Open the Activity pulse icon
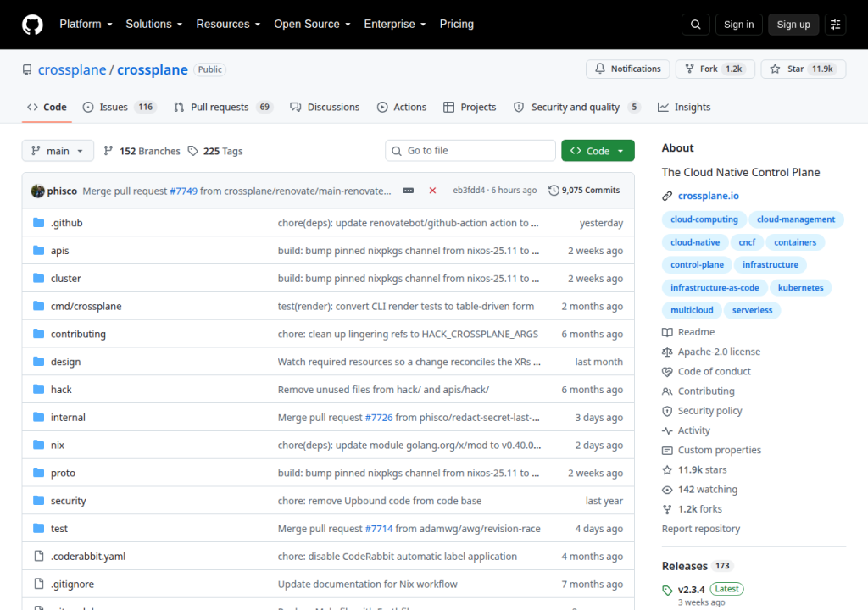868x610 pixels. [x=667, y=430]
